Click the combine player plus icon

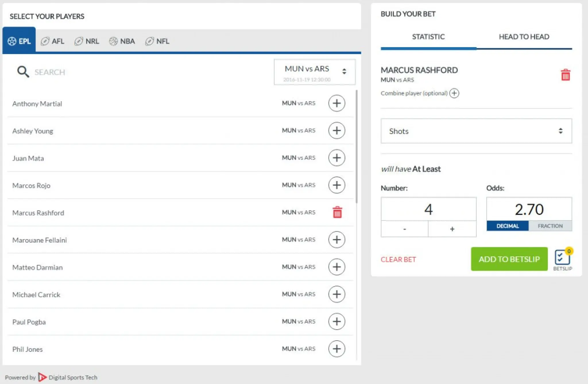point(454,93)
